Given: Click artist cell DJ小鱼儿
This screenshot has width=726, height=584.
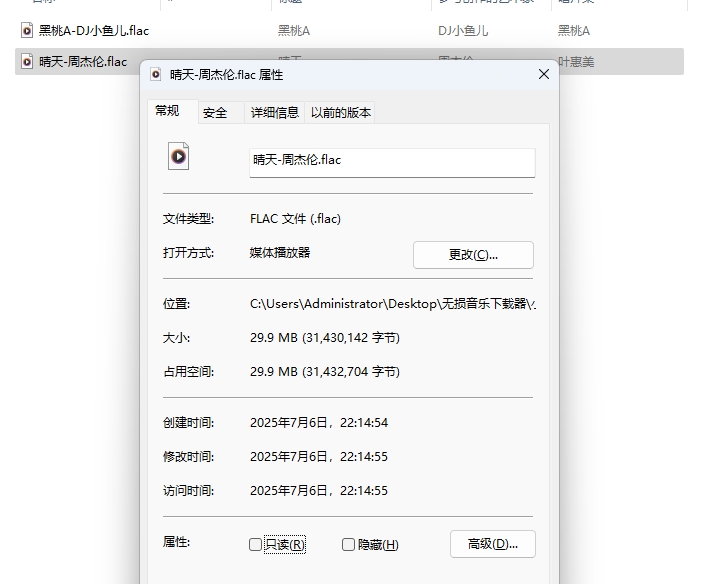Looking at the screenshot, I should pyautogui.click(x=463, y=31).
